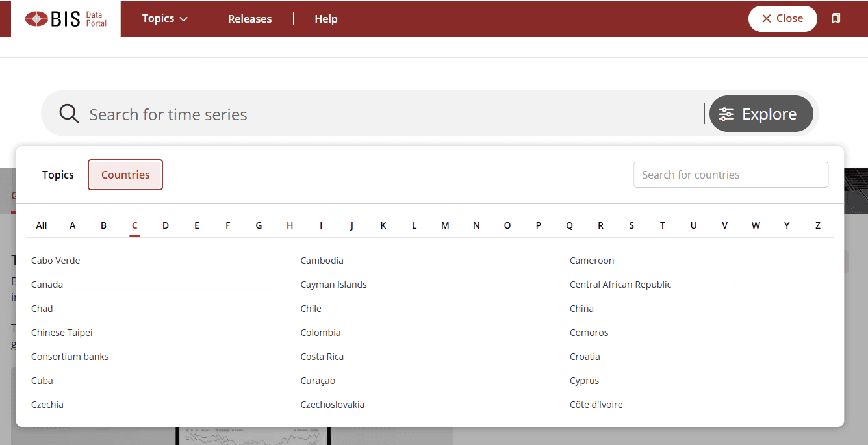Screen dimensions: 868x445
Task: Select the active letter C filter
Action: (x=134, y=225)
